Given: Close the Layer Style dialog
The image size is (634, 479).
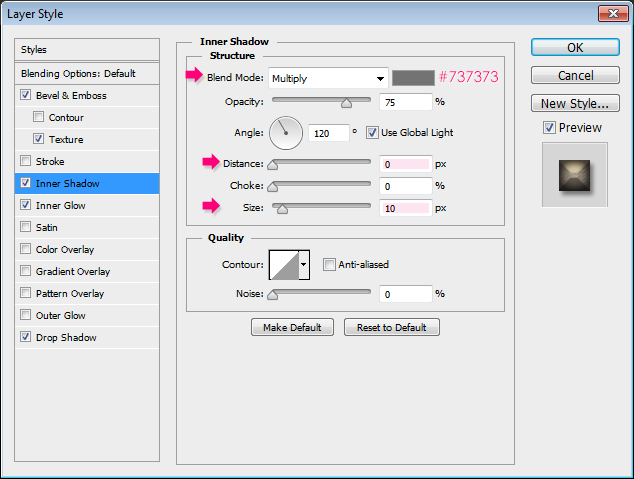Looking at the screenshot, I should coord(613,13).
